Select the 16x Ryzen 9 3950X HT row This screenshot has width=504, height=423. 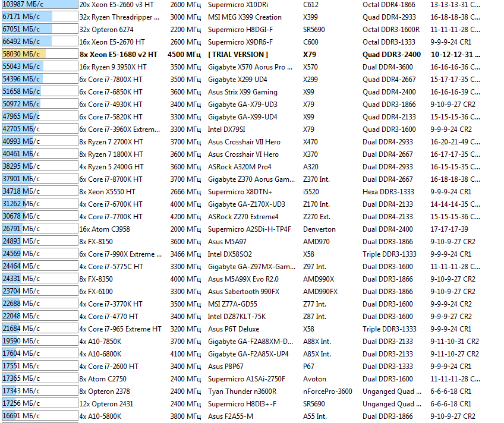[x=113, y=67]
